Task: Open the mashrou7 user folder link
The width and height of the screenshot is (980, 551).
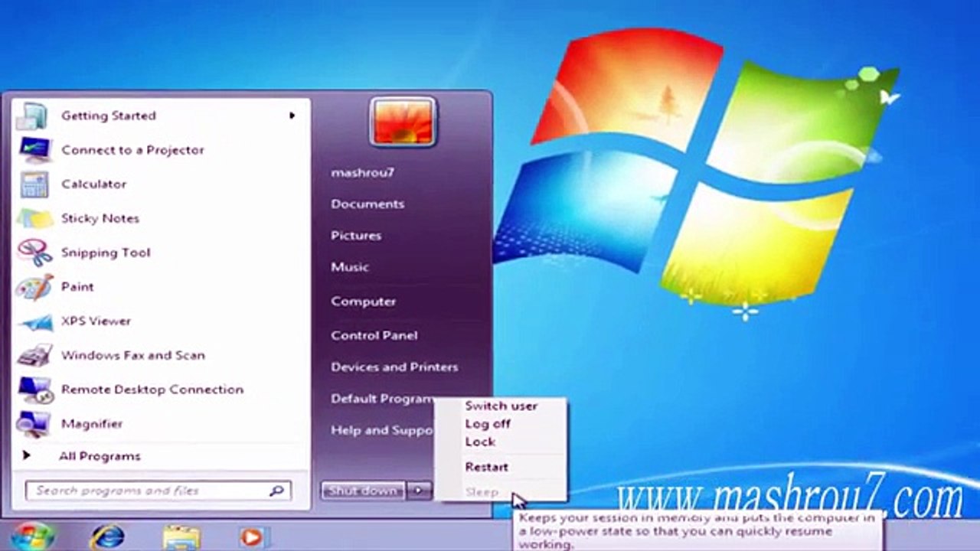Action: (363, 173)
